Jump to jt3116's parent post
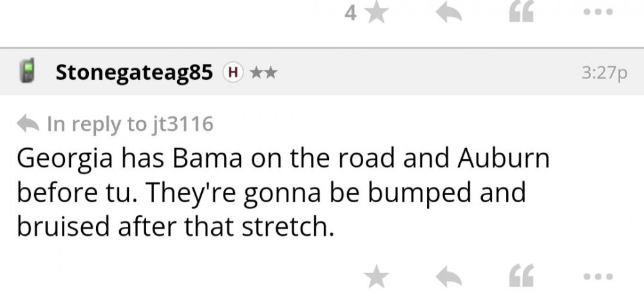The width and height of the screenshot is (644, 306). tap(182, 123)
